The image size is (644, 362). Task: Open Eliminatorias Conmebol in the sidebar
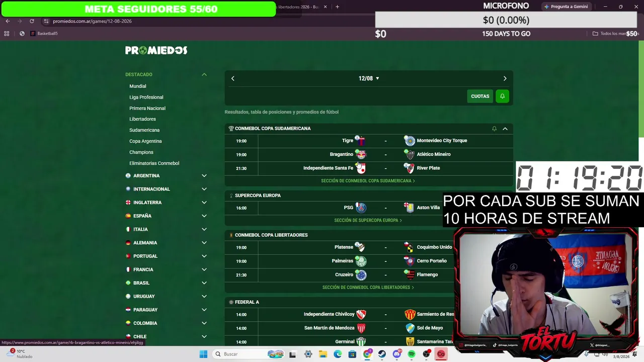click(x=154, y=163)
